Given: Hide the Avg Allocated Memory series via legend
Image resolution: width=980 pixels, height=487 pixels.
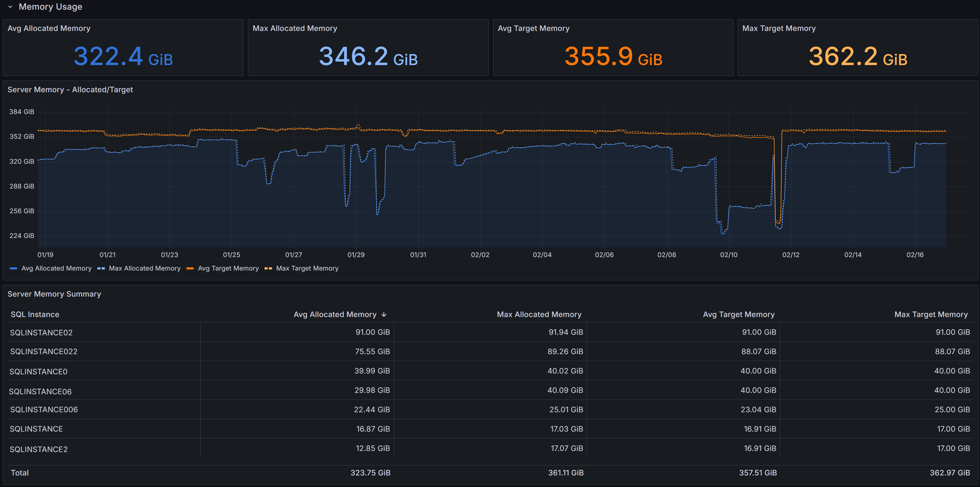Looking at the screenshot, I should 56,268.
